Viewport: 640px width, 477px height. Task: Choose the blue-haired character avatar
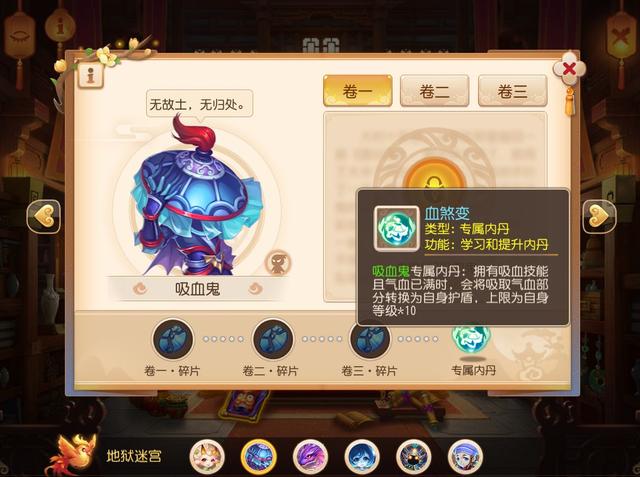pyautogui.click(x=362, y=457)
